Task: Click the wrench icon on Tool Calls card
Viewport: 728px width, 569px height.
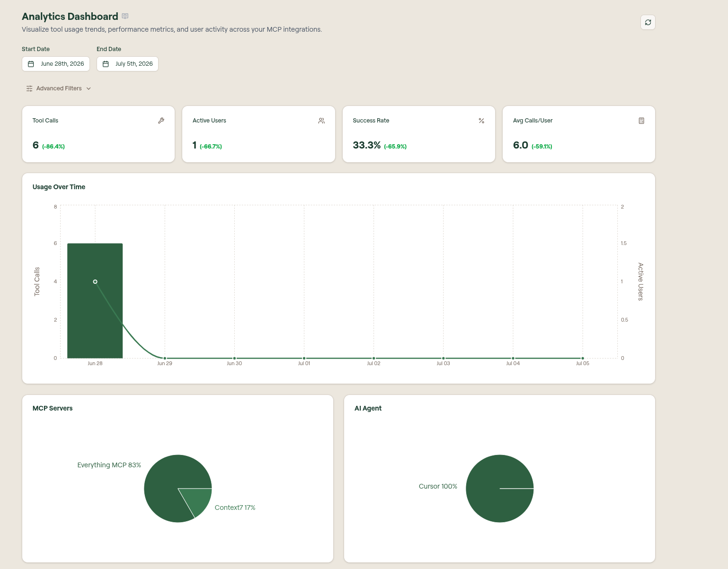Action: (161, 121)
